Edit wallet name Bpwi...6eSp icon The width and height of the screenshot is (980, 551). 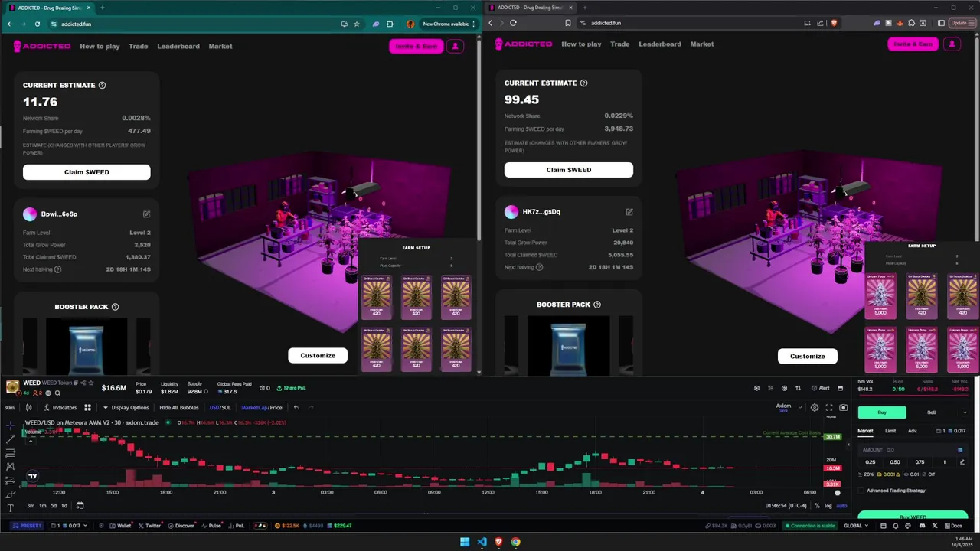pos(146,214)
